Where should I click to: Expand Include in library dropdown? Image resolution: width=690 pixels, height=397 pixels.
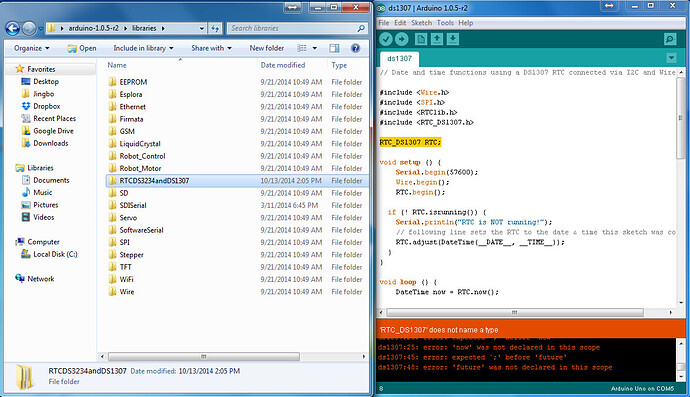pyautogui.click(x=143, y=48)
